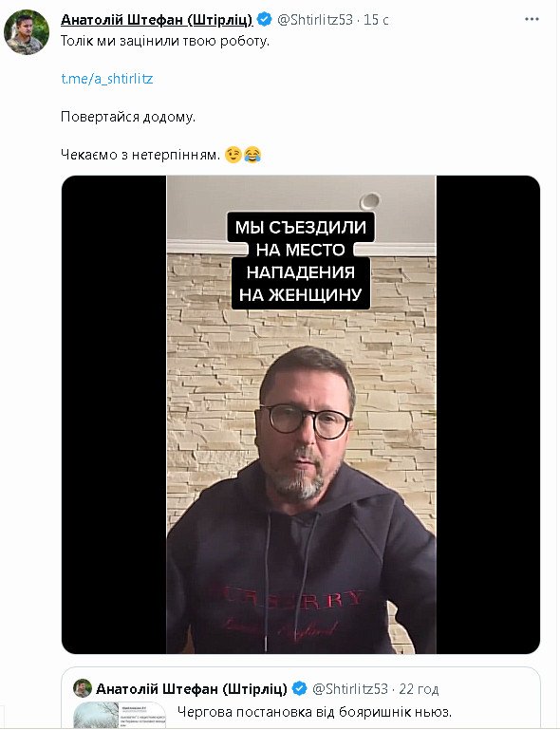This screenshot has width=560, height=730.
Task: Click the winking face emoji
Action: (233, 154)
